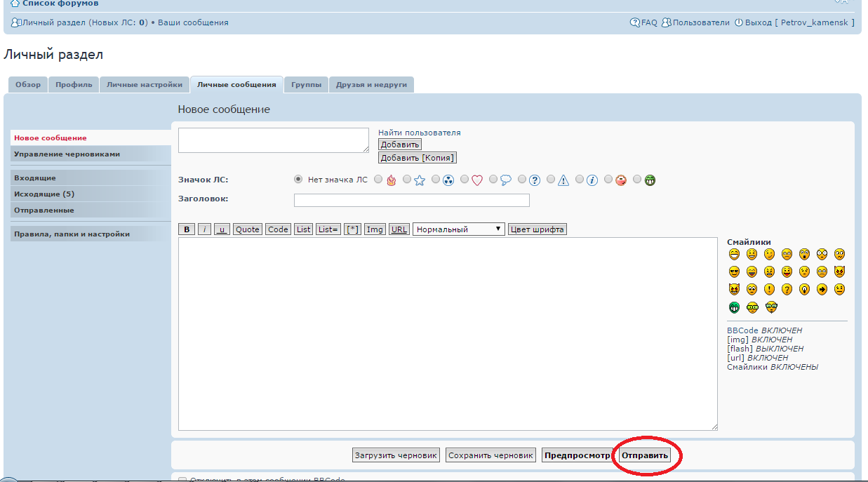Insert the frowning devil smiley with horns

pos(839,272)
